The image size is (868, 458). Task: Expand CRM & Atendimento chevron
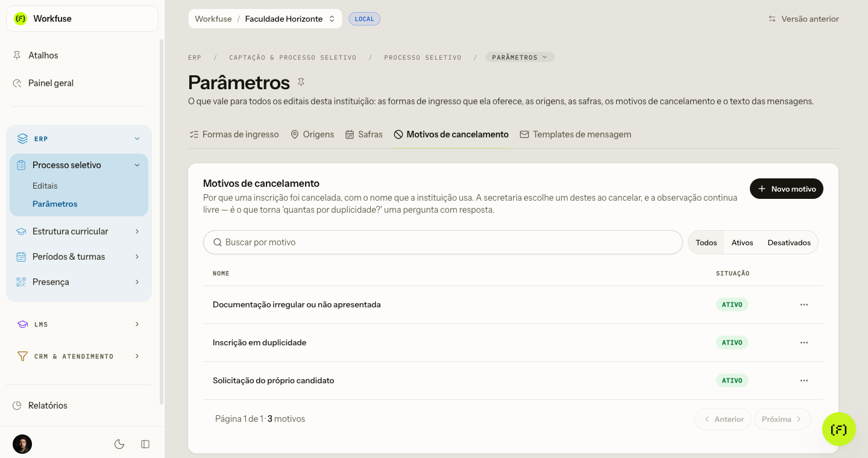[x=137, y=356]
